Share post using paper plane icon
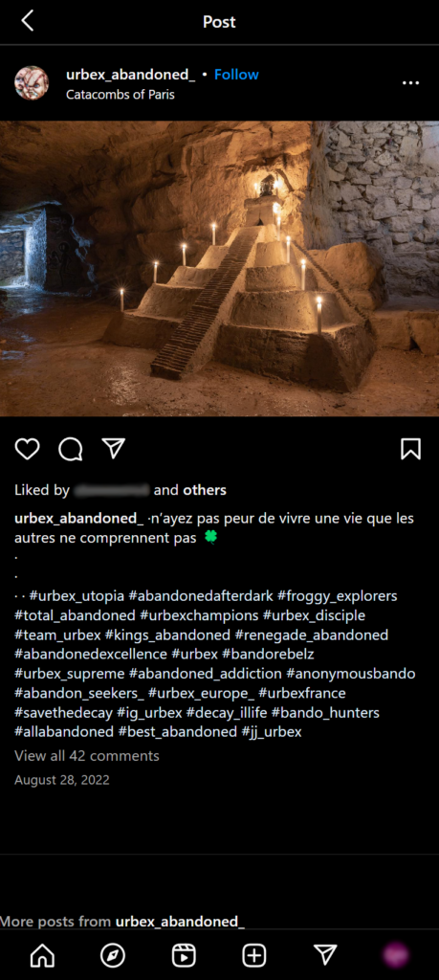The height and width of the screenshot is (980, 439). point(114,448)
